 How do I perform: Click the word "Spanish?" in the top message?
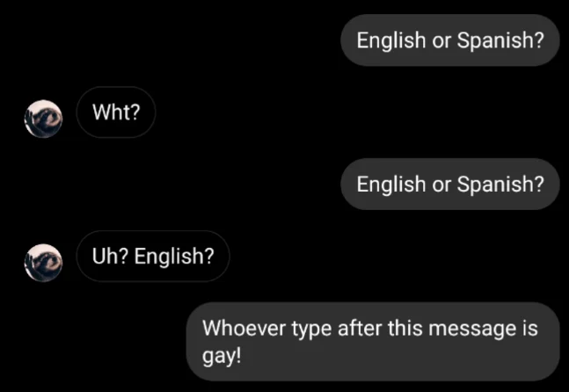[x=500, y=40]
